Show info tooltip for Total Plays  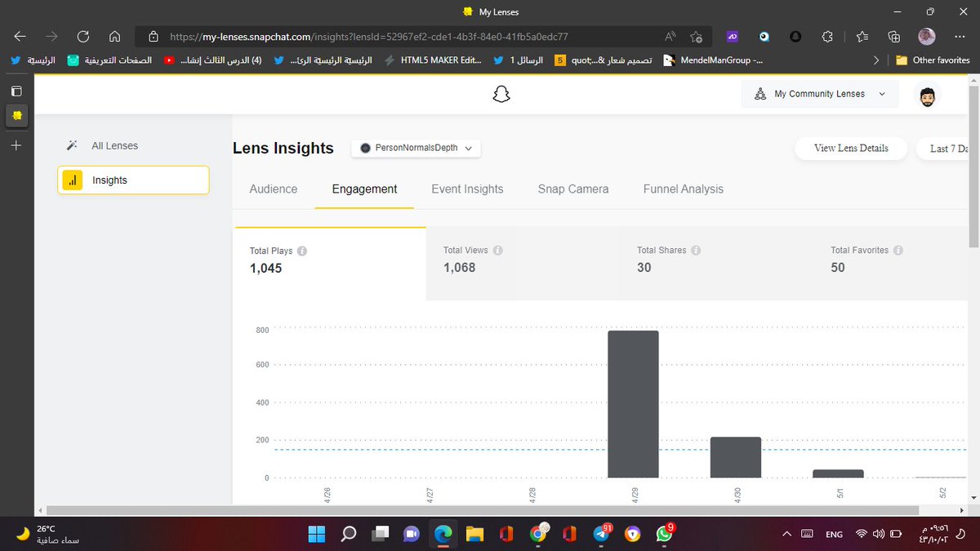(x=302, y=251)
